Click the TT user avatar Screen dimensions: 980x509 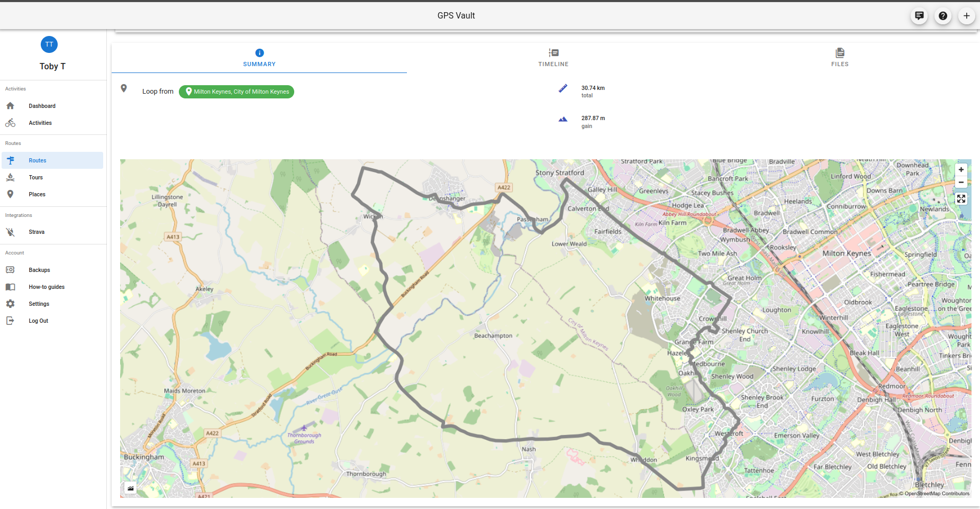49,44
